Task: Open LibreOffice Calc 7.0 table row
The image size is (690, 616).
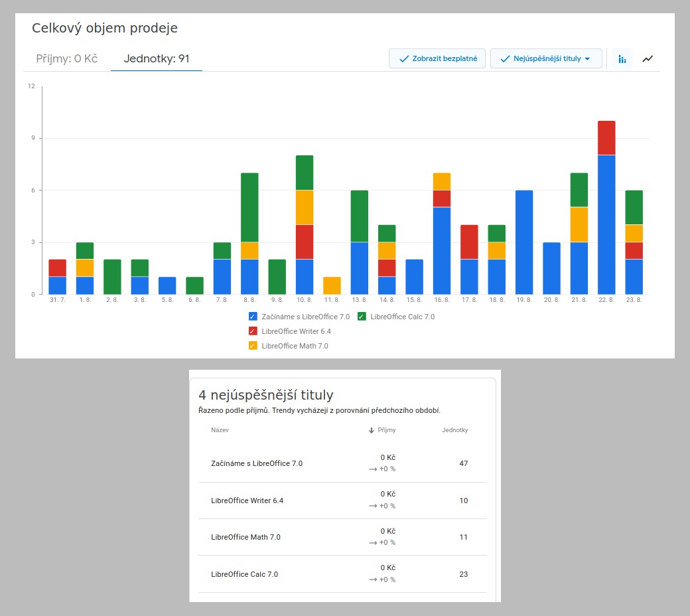Action: click(342, 574)
